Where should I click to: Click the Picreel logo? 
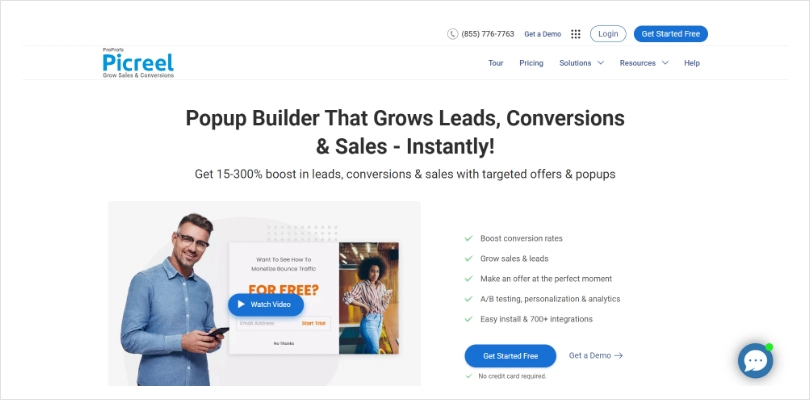click(x=138, y=63)
